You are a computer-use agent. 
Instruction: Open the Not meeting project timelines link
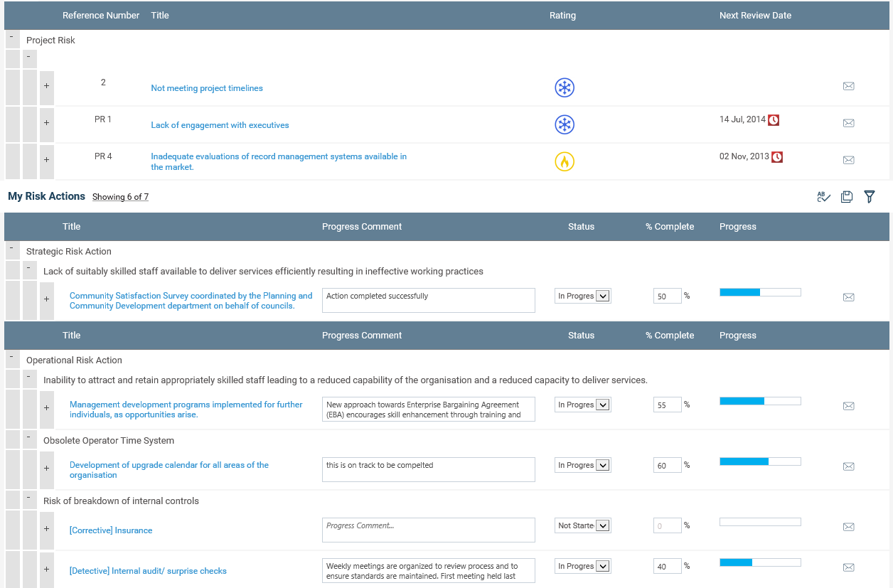(x=207, y=88)
